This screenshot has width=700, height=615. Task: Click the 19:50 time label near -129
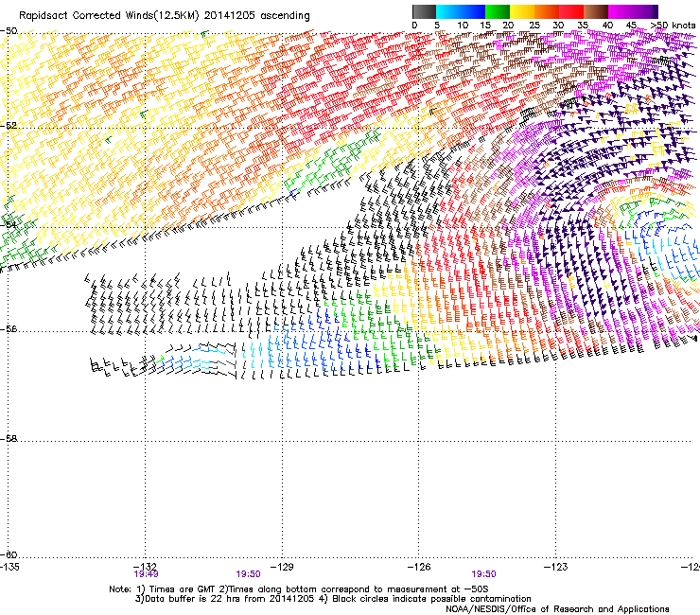[x=248, y=574]
